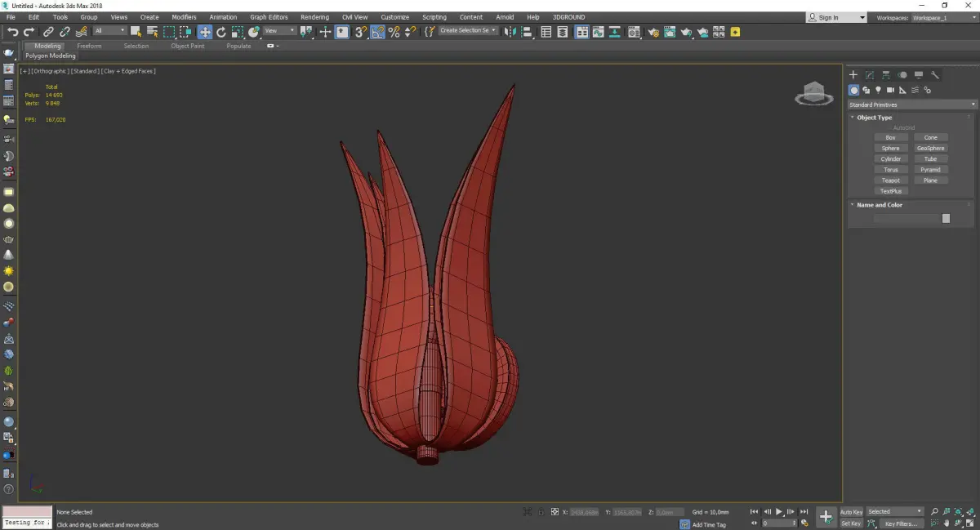Toggle Window/Crossing selection mode
The height and width of the screenshot is (530, 980).
pos(186,32)
